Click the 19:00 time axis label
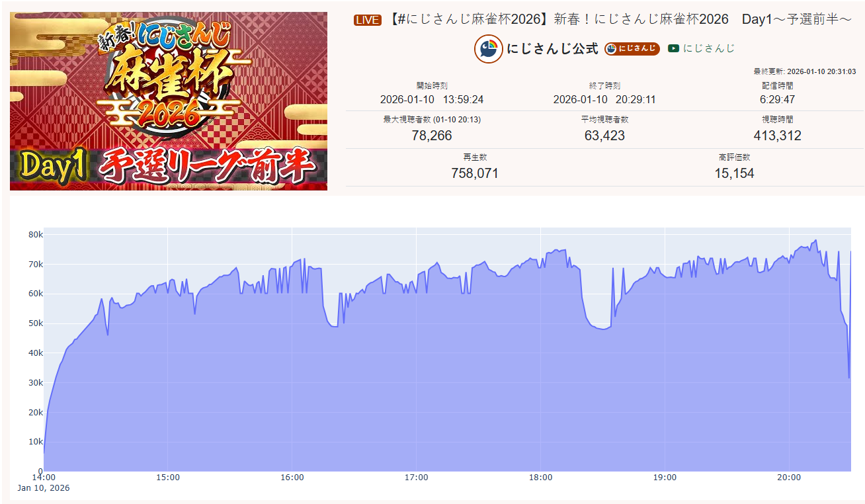 point(665,478)
